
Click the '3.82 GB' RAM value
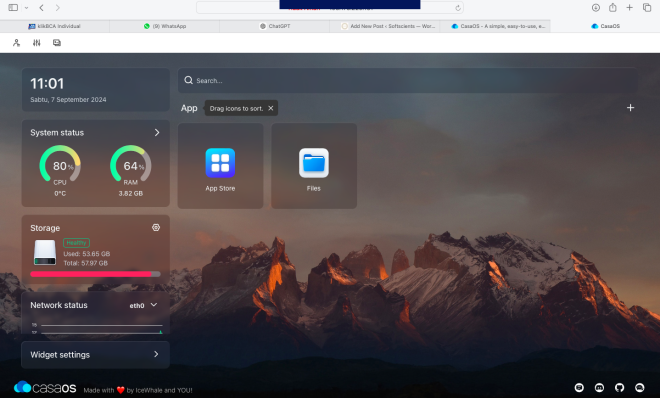pos(130,194)
